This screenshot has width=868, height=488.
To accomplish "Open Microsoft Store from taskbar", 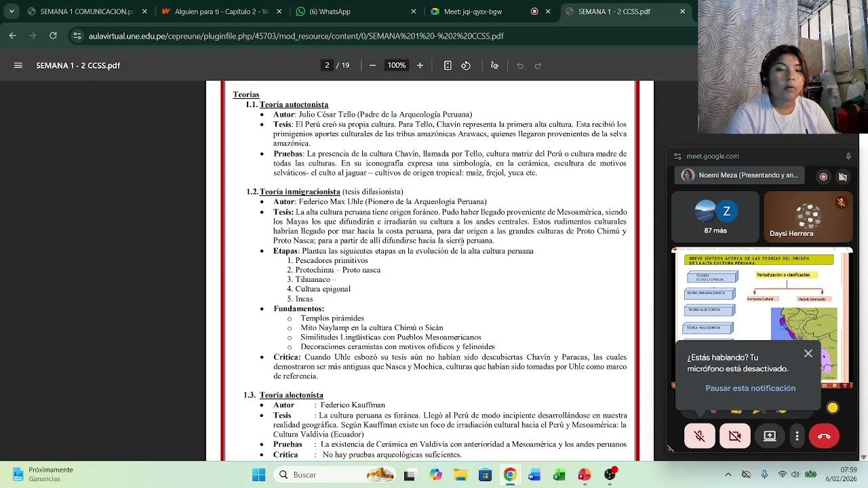I will (485, 475).
